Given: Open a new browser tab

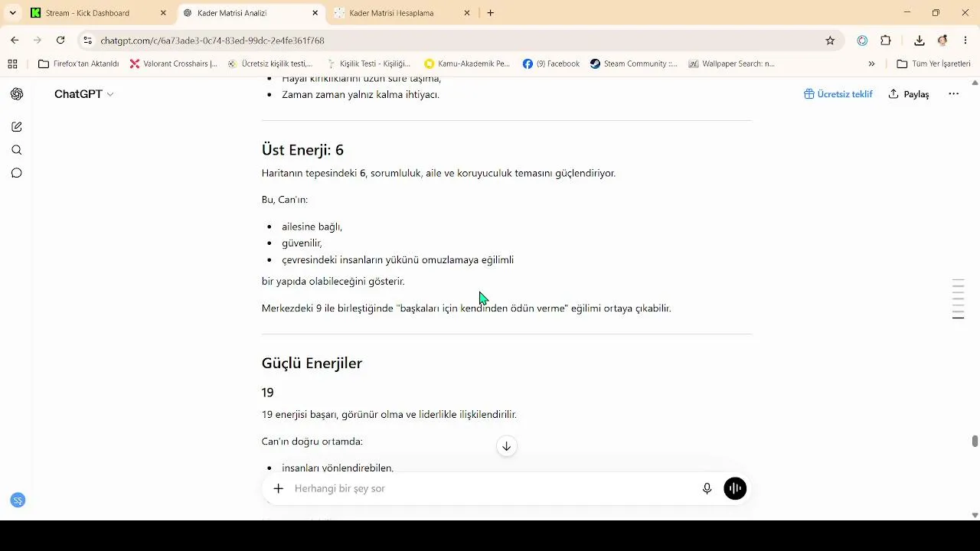Looking at the screenshot, I should click(490, 13).
